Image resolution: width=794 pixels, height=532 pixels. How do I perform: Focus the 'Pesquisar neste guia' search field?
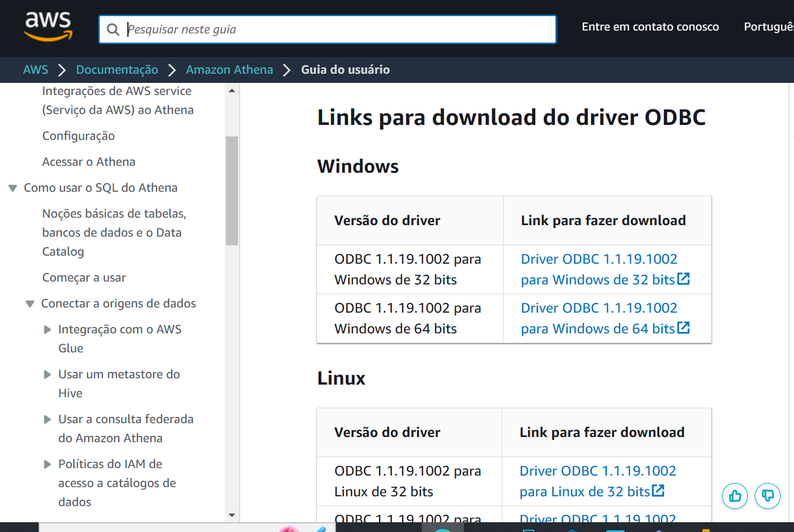[327, 29]
